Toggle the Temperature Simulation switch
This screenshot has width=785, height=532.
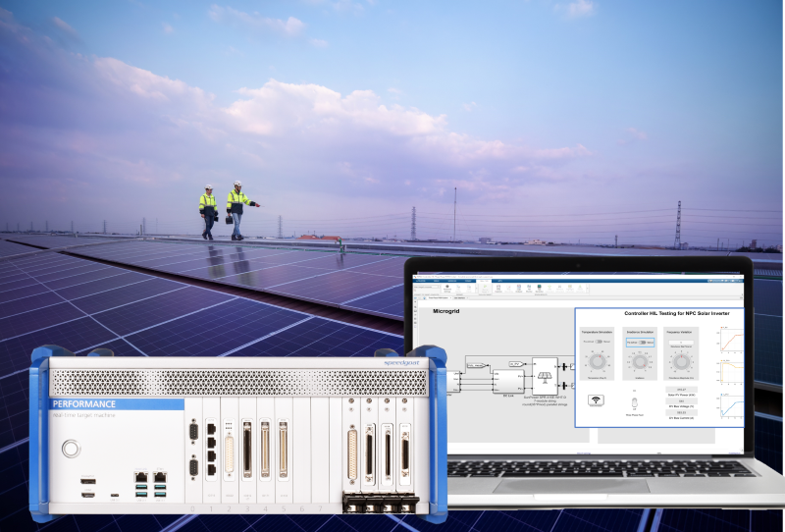click(599, 342)
